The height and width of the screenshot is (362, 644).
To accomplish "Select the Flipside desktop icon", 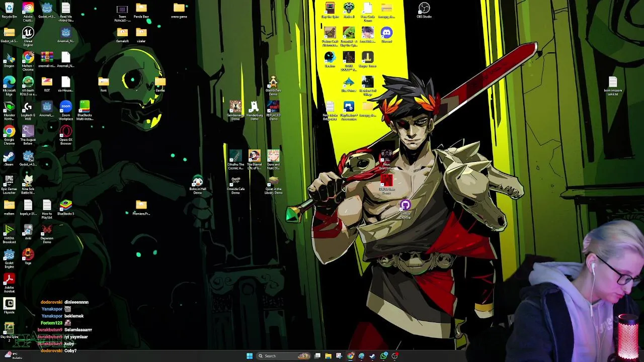I will (9, 306).
